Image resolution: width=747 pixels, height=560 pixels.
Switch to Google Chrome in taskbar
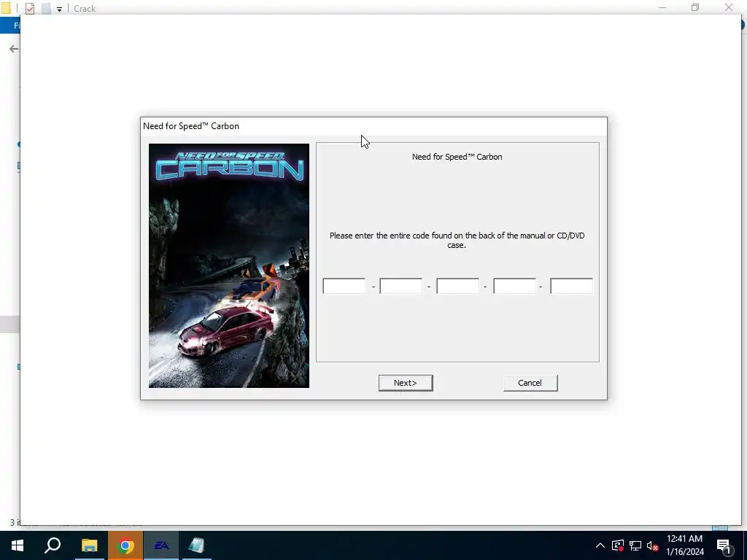[125, 545]
